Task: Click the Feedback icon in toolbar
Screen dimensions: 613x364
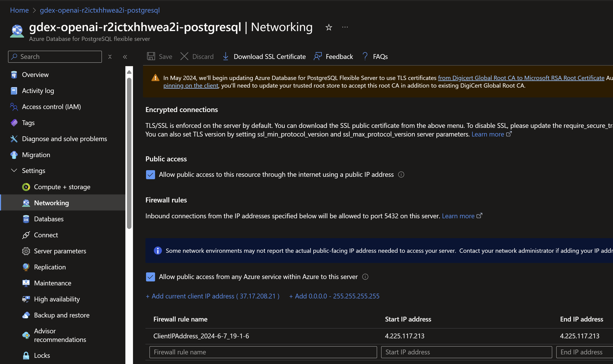Action: [x=318, y=56]
